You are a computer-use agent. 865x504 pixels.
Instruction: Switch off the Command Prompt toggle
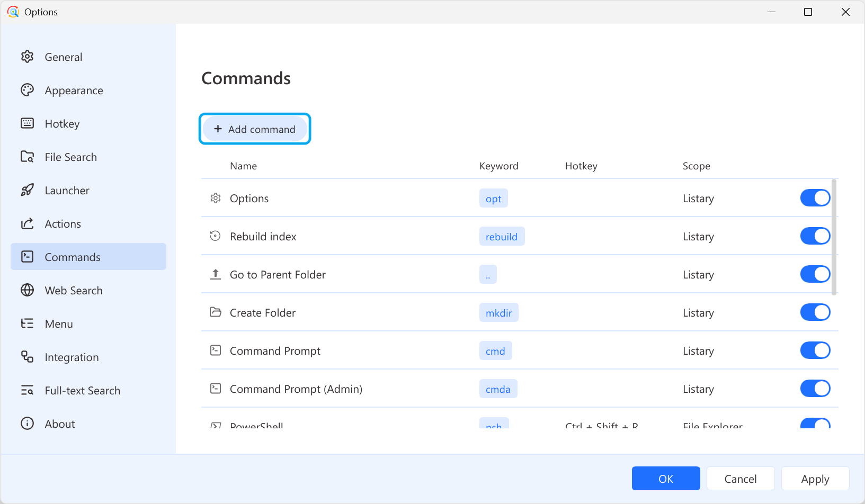point(815,350)
